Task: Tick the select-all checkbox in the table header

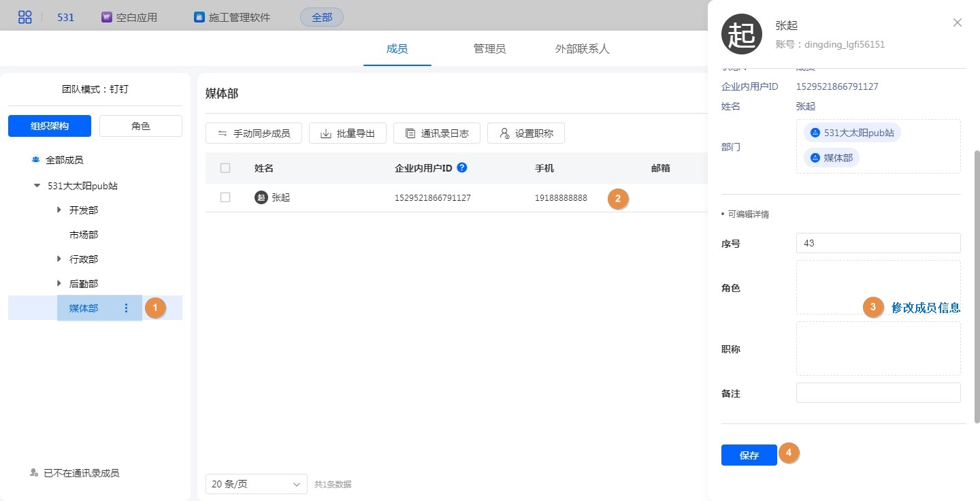Action: click(225, 168)
